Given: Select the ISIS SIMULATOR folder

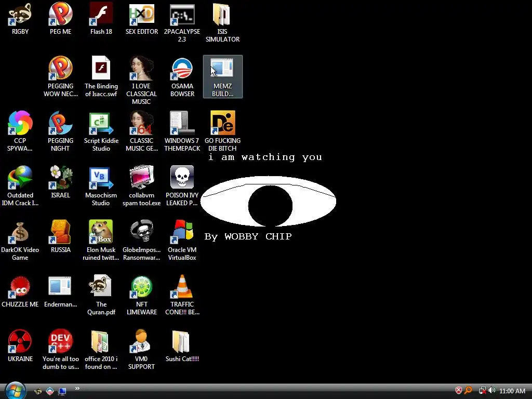Looking at the screenshot, I should [222, 22].
